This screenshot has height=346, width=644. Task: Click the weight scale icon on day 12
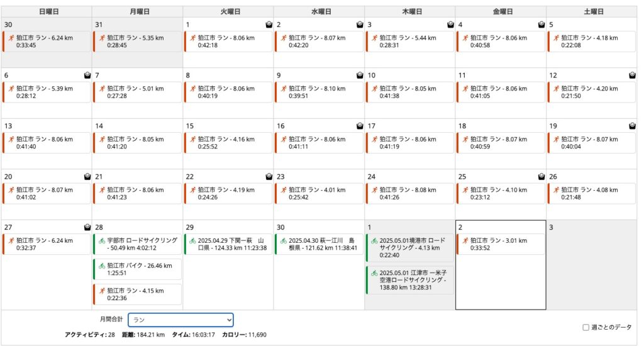pyautogui.click(x=632, y=75)
